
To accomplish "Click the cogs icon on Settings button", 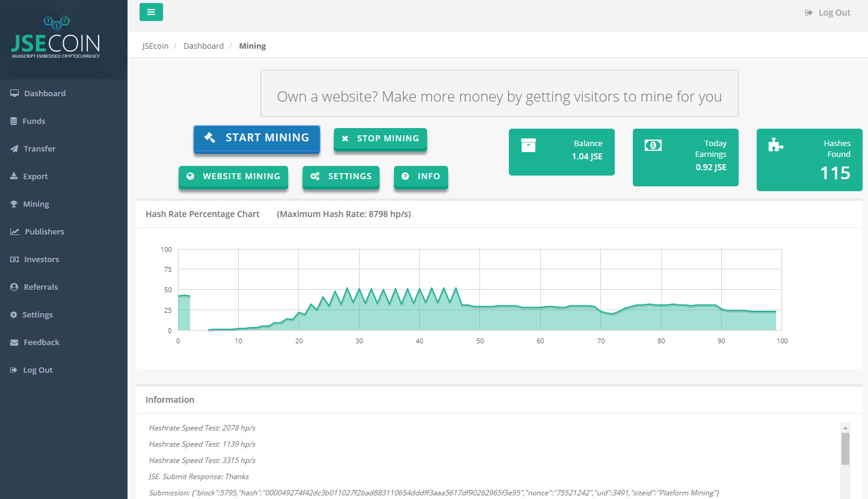I will (315, 176).
